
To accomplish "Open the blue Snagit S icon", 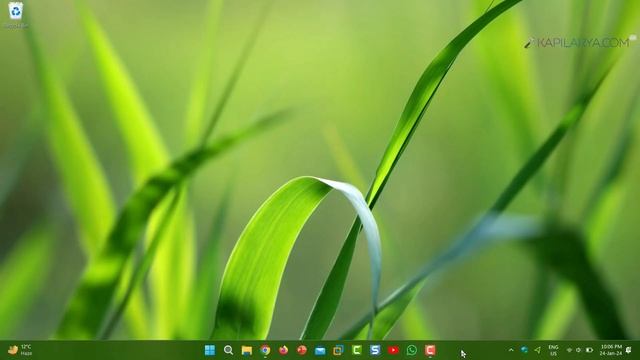I will 375,350.
